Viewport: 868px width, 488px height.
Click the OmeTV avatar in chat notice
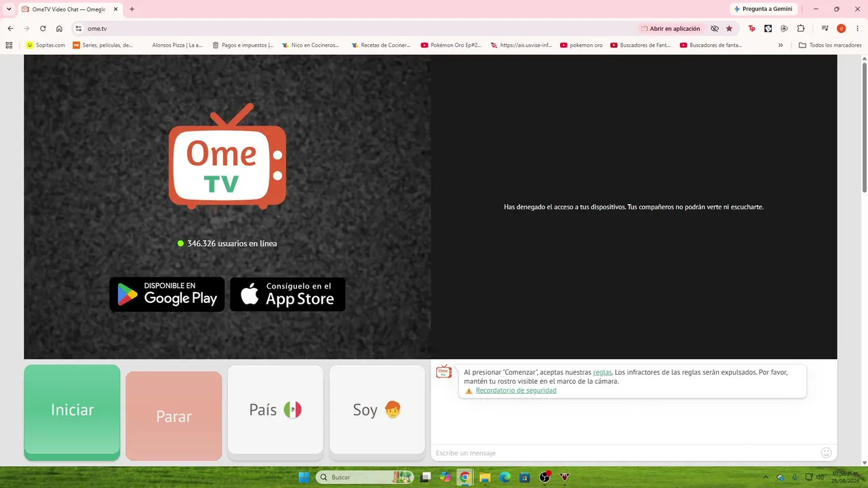[443, 371]
